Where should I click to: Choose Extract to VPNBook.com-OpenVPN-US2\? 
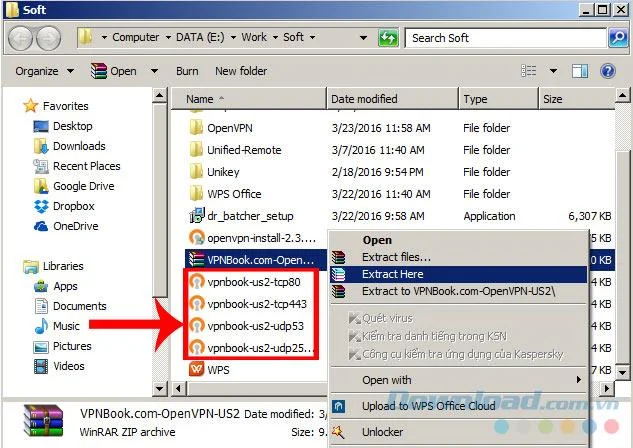click(x=458, y=291)
